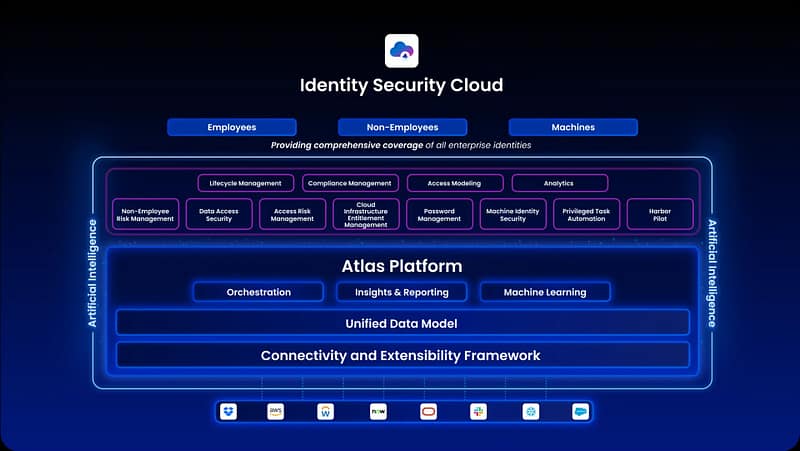Click the Machine Learning block
The height and width of the screenshot is (451, 800).
(x=545, y=292)
